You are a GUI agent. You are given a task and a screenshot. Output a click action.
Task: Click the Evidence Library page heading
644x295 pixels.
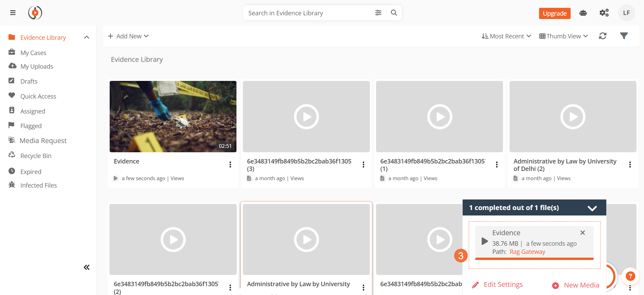tap(137, 59)
